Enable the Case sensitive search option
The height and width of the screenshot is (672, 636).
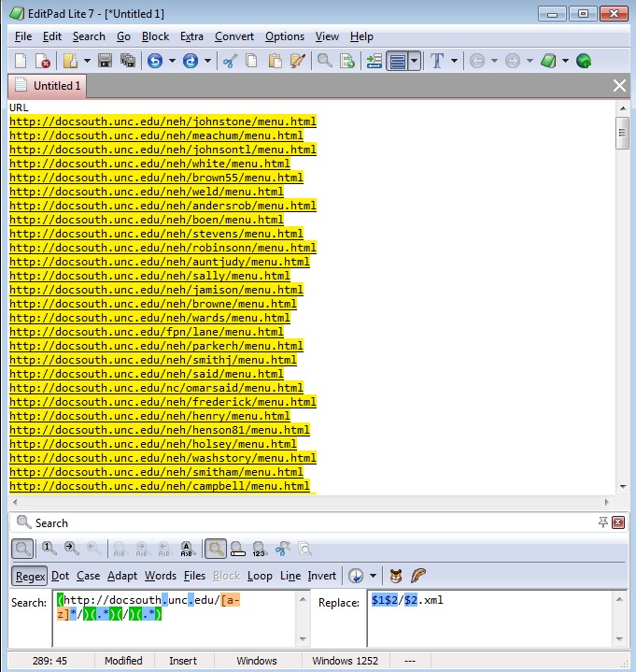coord(88,576)
